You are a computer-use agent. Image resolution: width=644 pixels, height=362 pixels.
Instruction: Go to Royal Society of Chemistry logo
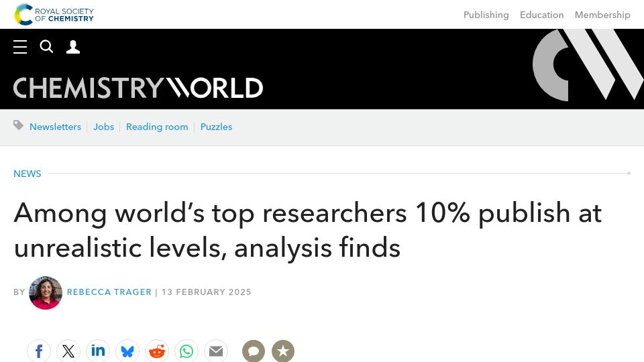coord(54,14)
